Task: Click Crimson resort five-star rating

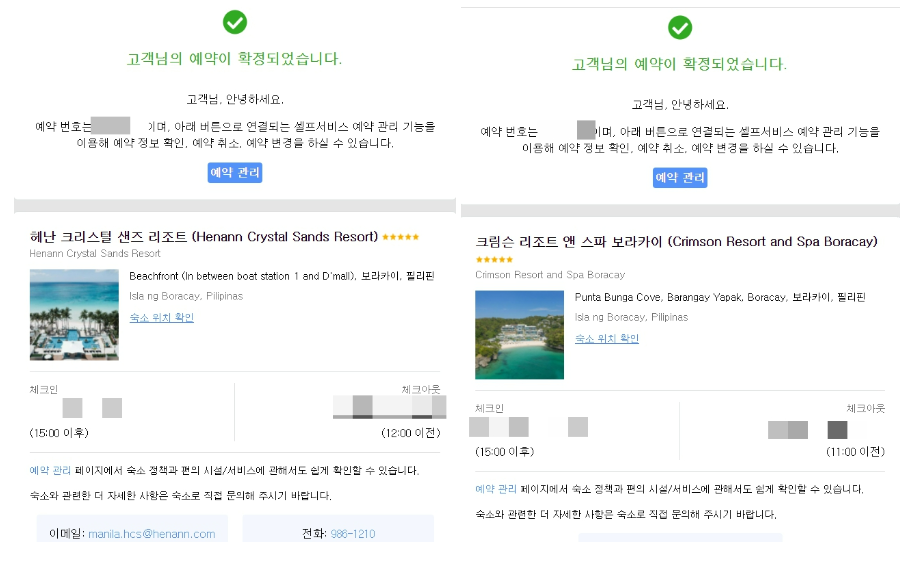Action: tap(494, 260)
